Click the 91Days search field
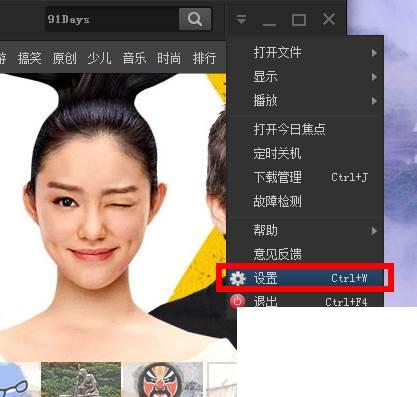Screen dimensions: 417x397 click(112, 19)
